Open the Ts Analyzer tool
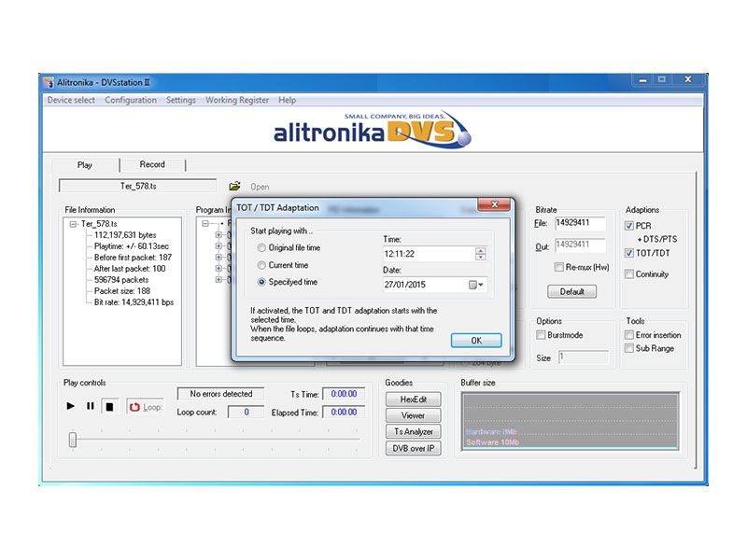 pos(413,431)
